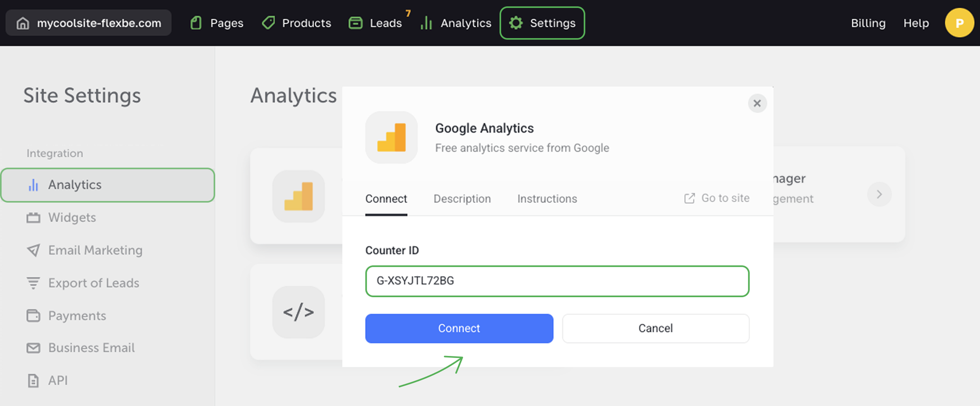Screen dimensions: 980x406
Task: Switch to the Description tab
Action: coord(462,199)
